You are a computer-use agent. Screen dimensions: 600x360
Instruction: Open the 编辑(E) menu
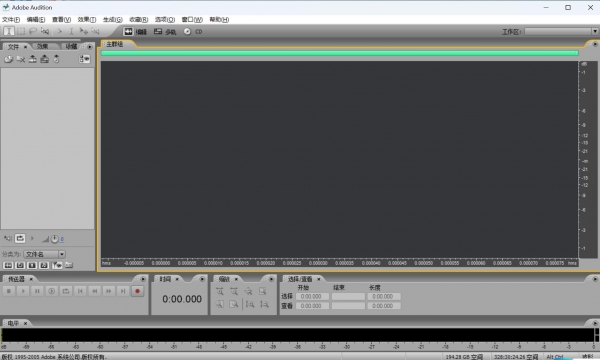point(36,20)
